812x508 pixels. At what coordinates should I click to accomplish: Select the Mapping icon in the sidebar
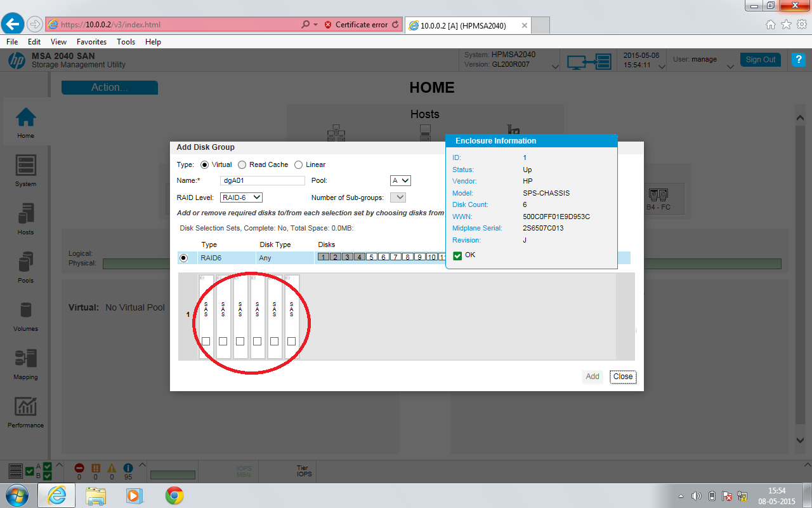pyautogui.click(x=25, y=363)
